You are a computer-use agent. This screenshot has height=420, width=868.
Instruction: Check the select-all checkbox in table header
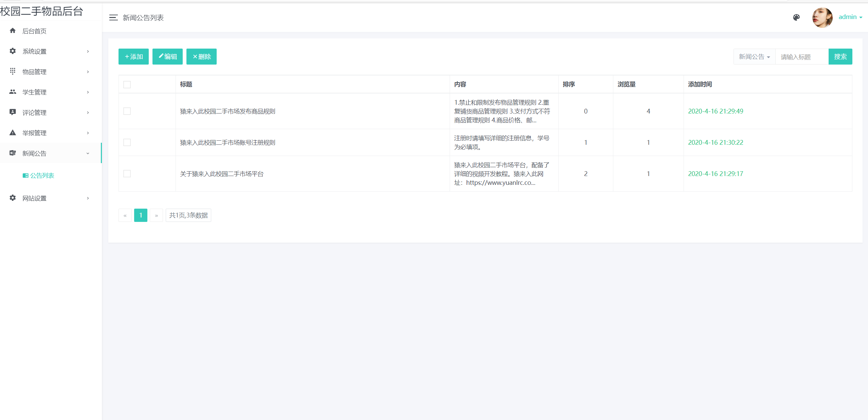click(x=127, y=84)
